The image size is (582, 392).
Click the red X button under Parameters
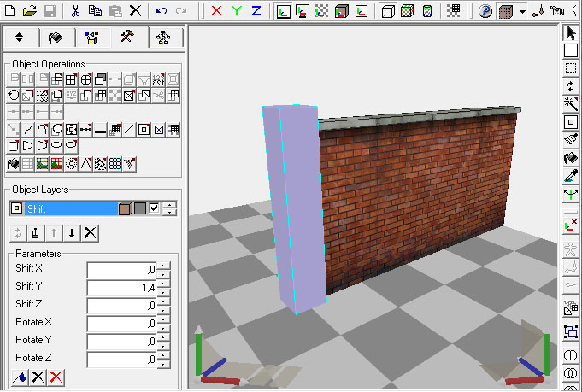tap(56, 377)
